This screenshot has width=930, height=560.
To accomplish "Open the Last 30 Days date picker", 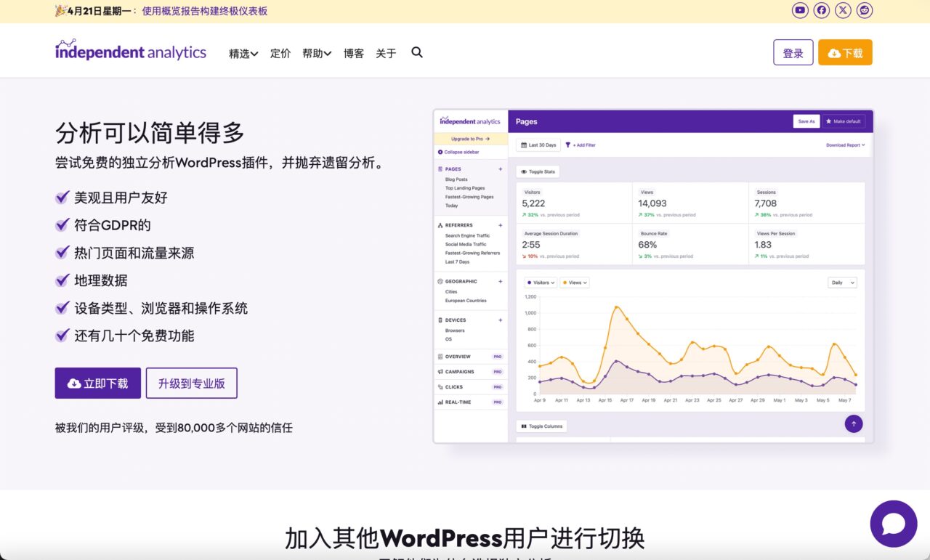I will coord(538,145).
